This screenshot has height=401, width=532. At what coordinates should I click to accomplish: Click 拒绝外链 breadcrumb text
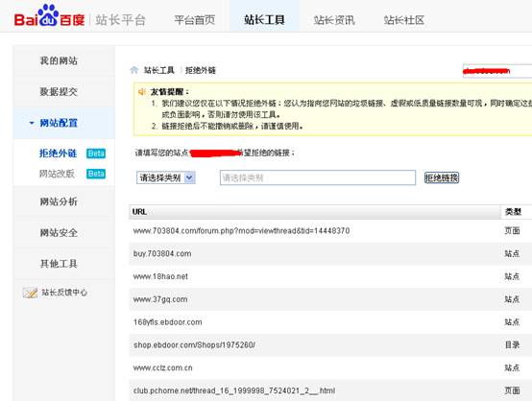pos(201,70)
